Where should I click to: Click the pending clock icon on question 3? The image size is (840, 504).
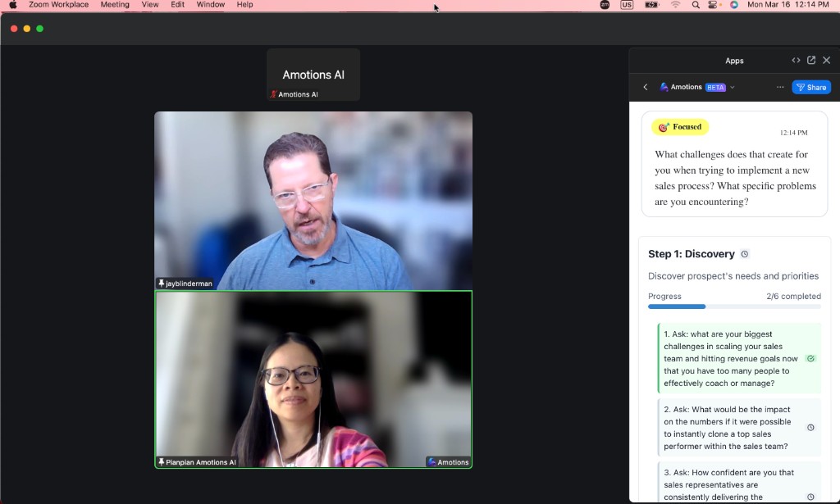pyautogui.click(x=810, y=497)
